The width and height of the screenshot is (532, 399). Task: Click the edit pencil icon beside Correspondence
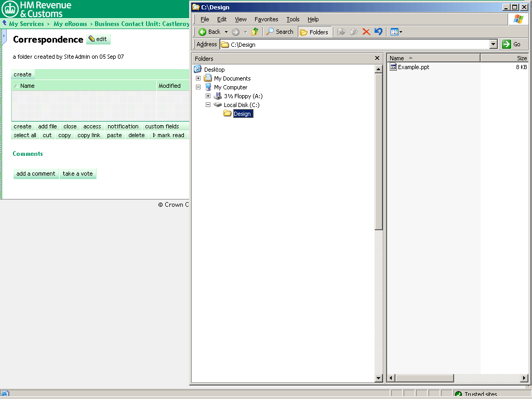click(91, 39)
